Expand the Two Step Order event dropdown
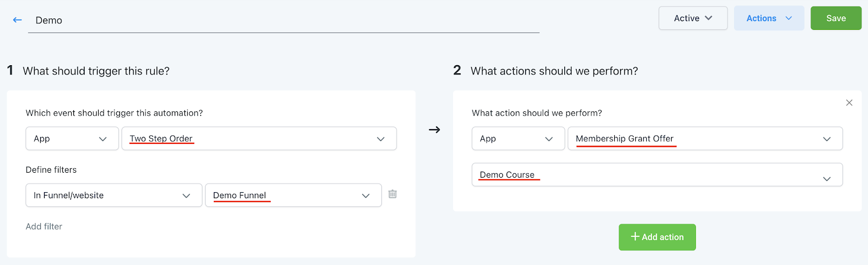The height and width of the screenshot is (265, 868). (259, 138)
